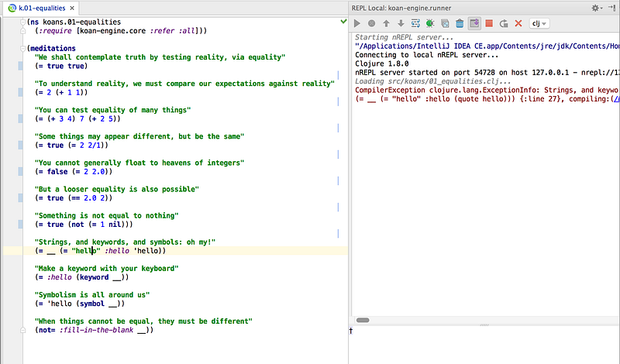
Task: Click into the REPL input area
Action: 484,345
